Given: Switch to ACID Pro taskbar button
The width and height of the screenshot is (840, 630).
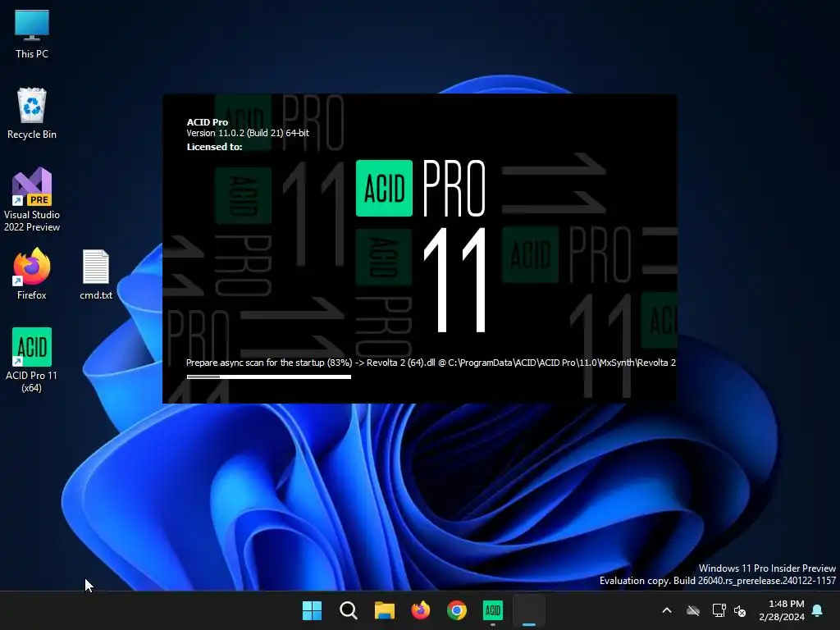Looking at the screenshot, I should point(493,610).
